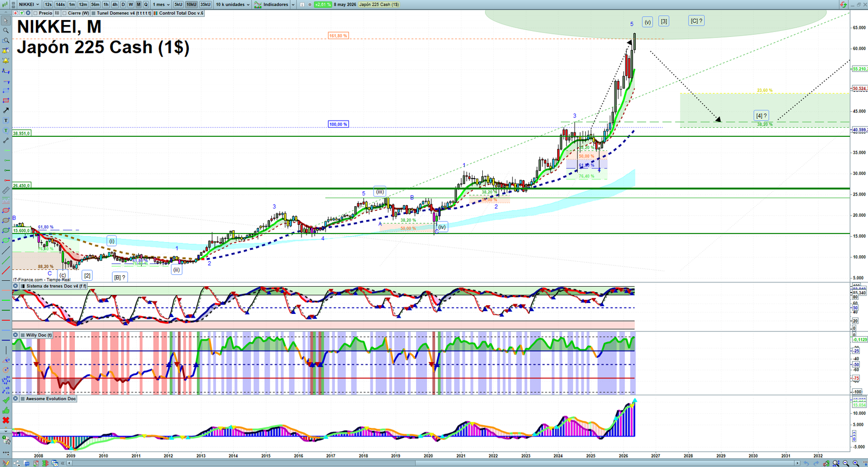Click the share icon in bottom bar
This screenshot has height=467, width=868.
point(17,463)
